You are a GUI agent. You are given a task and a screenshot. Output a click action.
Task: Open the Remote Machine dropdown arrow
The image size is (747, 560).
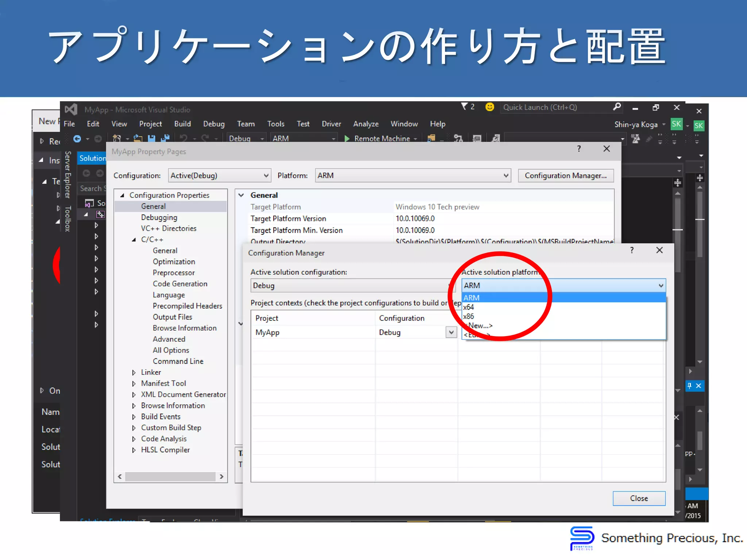pos(415,139)
